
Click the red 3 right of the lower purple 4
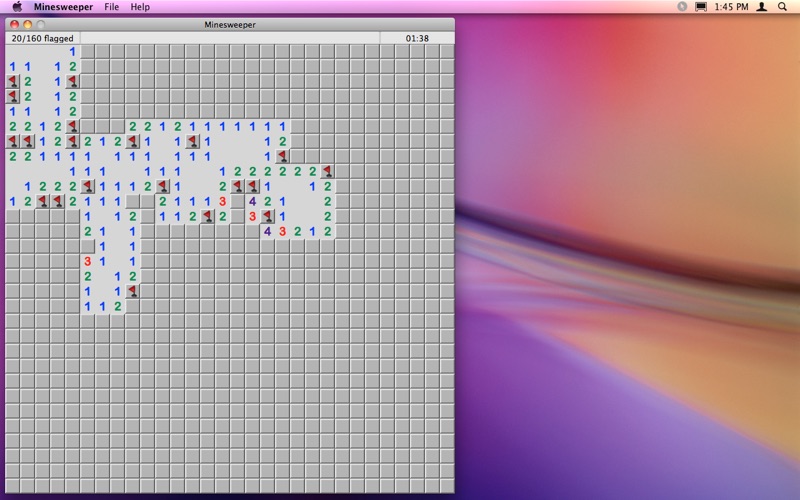point(282,232)
